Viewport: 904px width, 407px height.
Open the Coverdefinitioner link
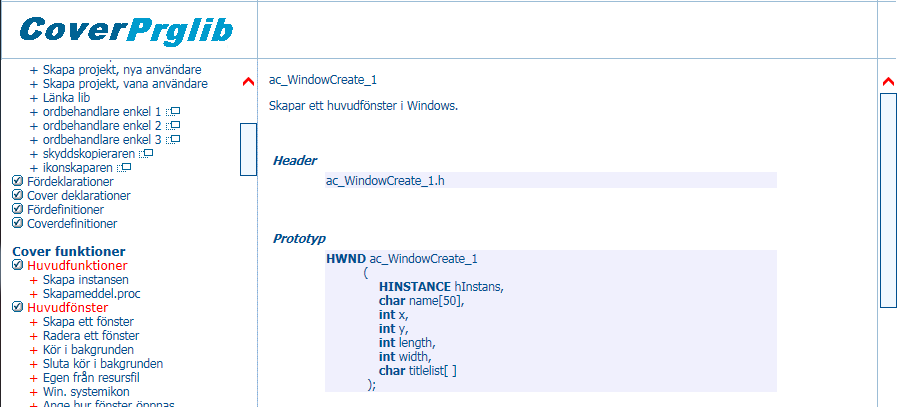click(72, 223)
